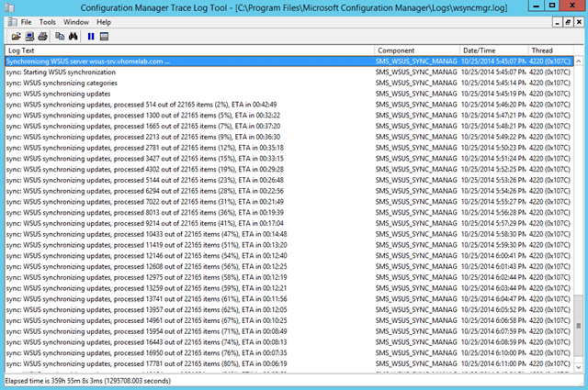Toggle the info pane toolbar icon
Screen dimensions: 588x390
pos(105,36)
